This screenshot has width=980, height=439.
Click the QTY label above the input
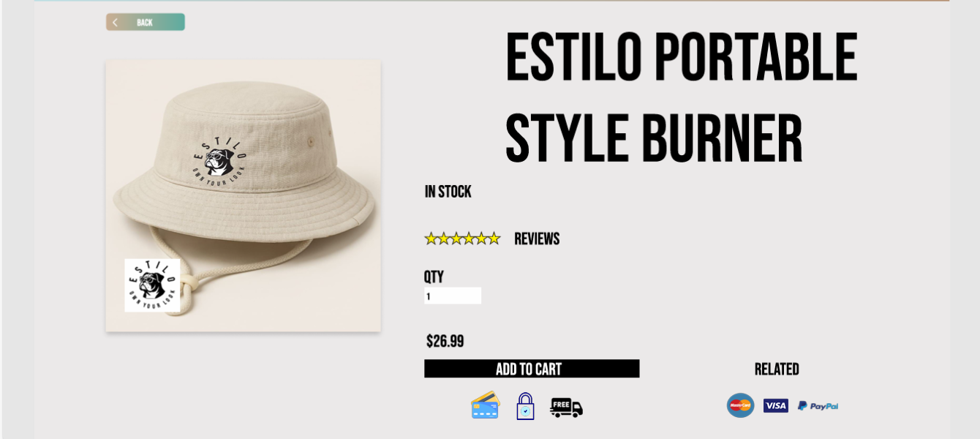point(434,277)
